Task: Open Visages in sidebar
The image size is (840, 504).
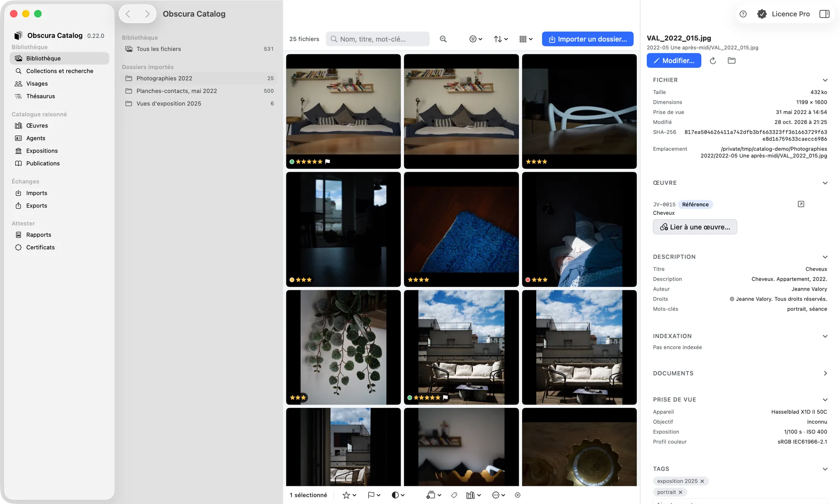Action: [59, 84]
